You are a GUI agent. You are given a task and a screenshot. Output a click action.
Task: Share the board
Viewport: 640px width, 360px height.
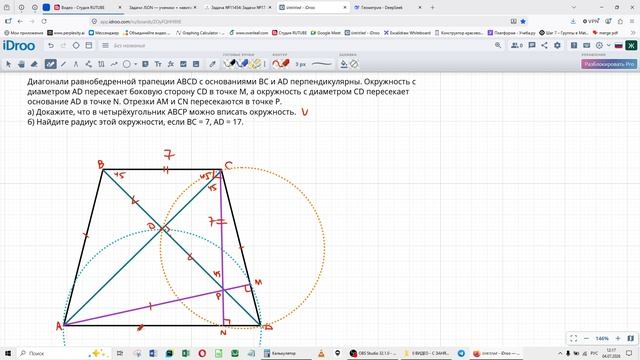(544, 45)
